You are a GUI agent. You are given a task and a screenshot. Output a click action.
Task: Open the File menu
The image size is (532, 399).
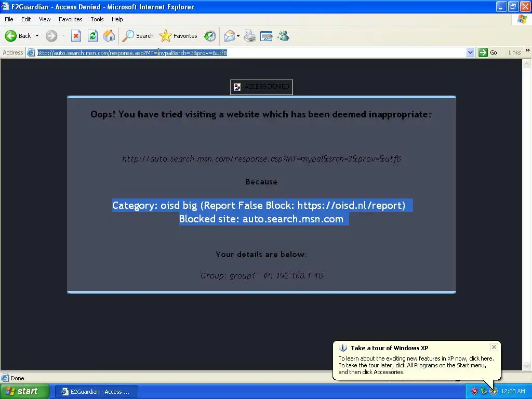click(9, 19)
